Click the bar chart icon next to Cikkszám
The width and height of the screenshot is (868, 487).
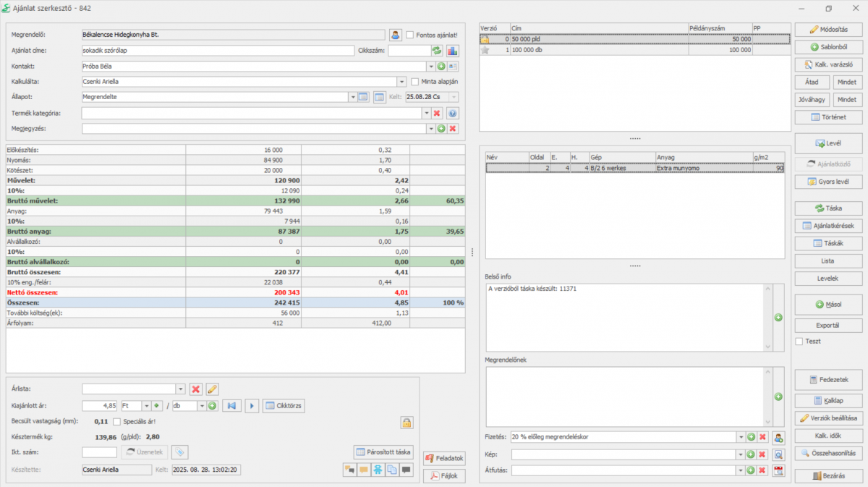(453, 51)
